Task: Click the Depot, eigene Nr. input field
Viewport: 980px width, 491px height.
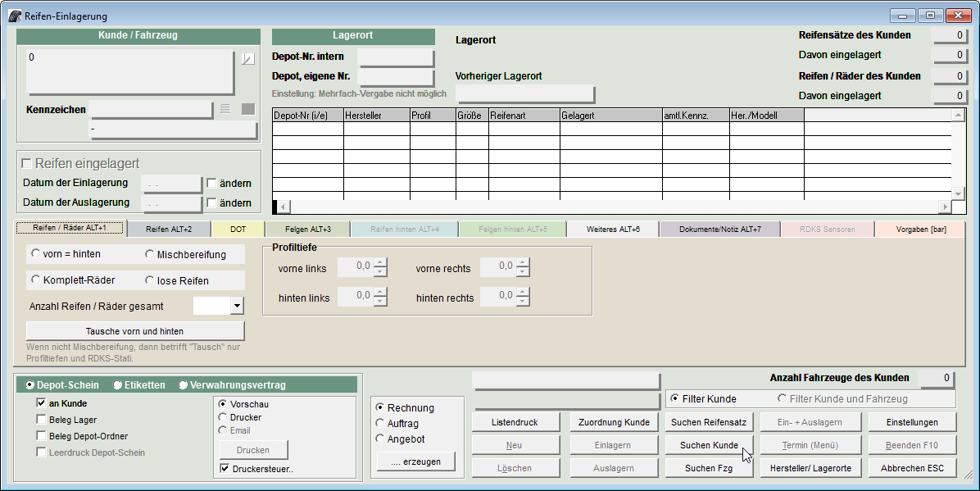Action: pyautogui.click(x=396, y=77)
